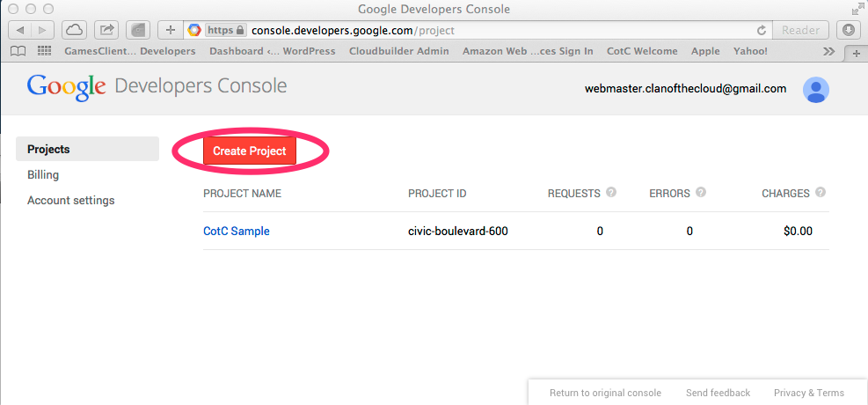Click the CHARGES column header
The height and width of the screenshot is (405, 868).
pos(785,194)
